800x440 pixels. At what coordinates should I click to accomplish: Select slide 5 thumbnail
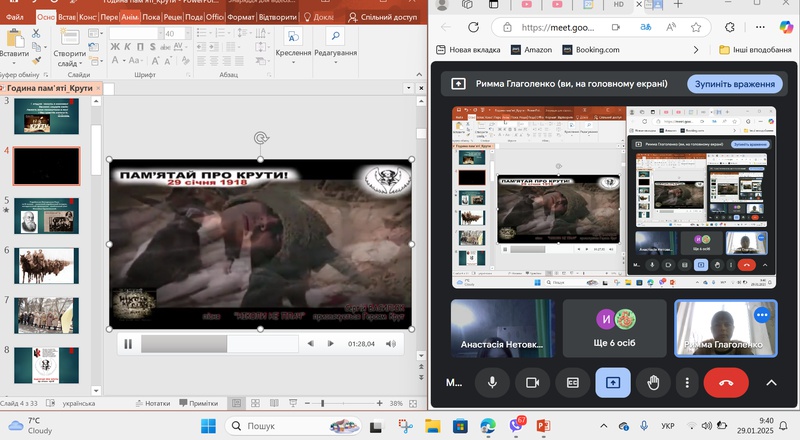tap(46, 216)
